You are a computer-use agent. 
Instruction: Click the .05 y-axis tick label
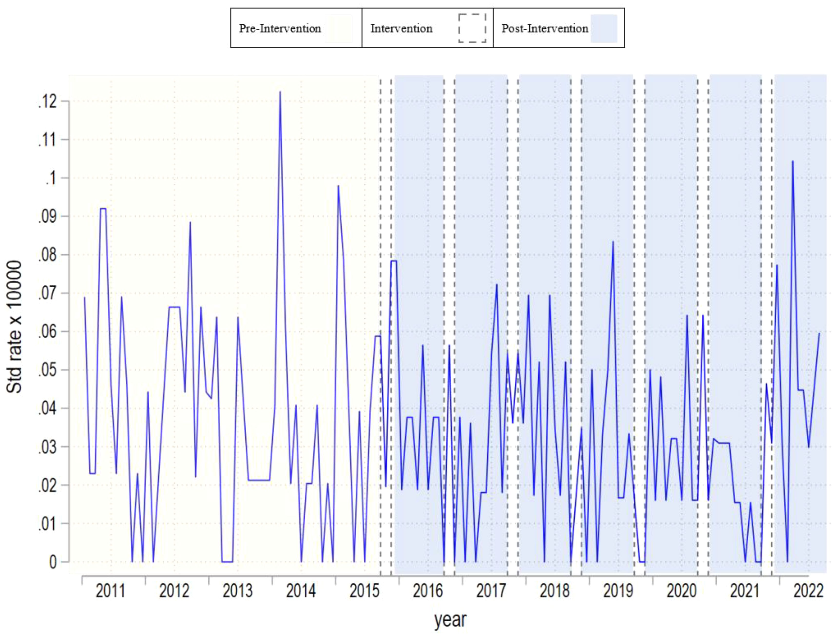pyautogui.click(x=48, y=370)
